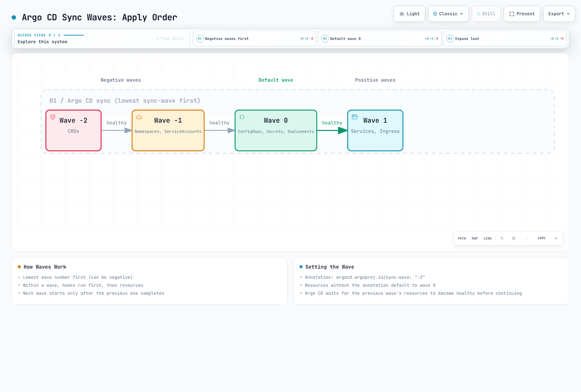Select the Negative waves first guided view
The image size is (581, 392).
click(x=255, y=38)
